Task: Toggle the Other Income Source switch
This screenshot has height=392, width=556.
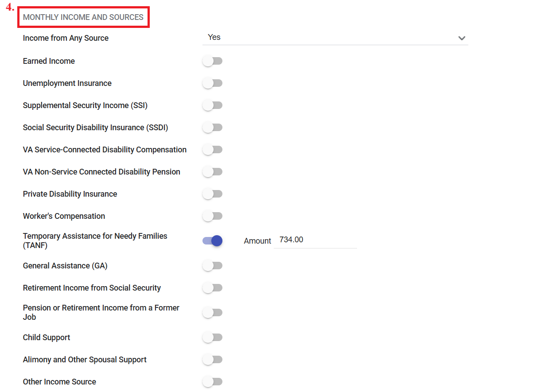Action: [212, 382]
